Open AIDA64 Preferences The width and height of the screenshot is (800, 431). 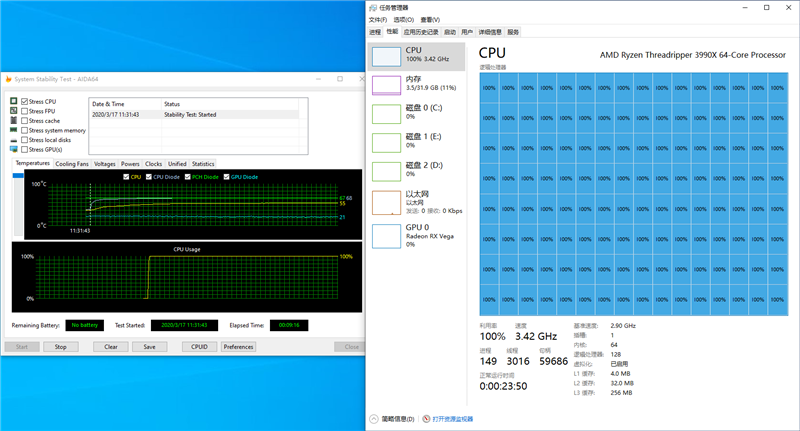coord(238,347)
